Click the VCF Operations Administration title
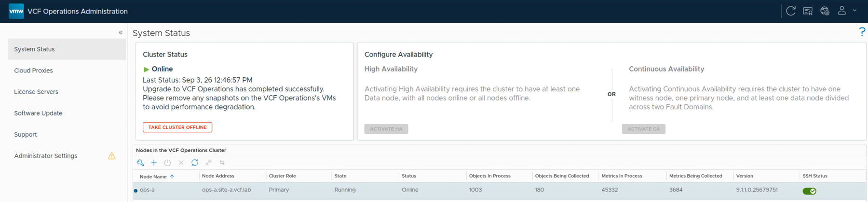This screenshot has width=868, height=202. coord(78,11)
